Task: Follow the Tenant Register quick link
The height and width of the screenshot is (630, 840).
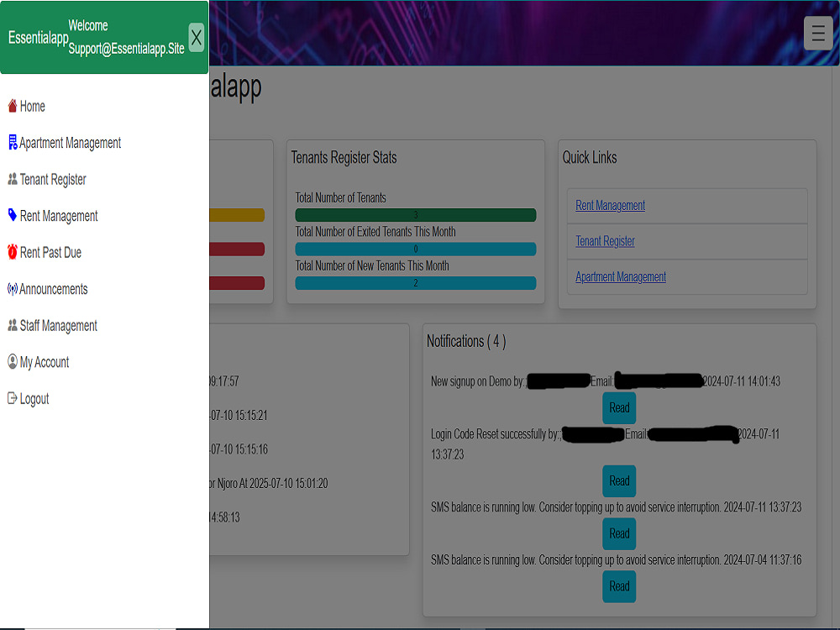Action: (x=605, y=241)
